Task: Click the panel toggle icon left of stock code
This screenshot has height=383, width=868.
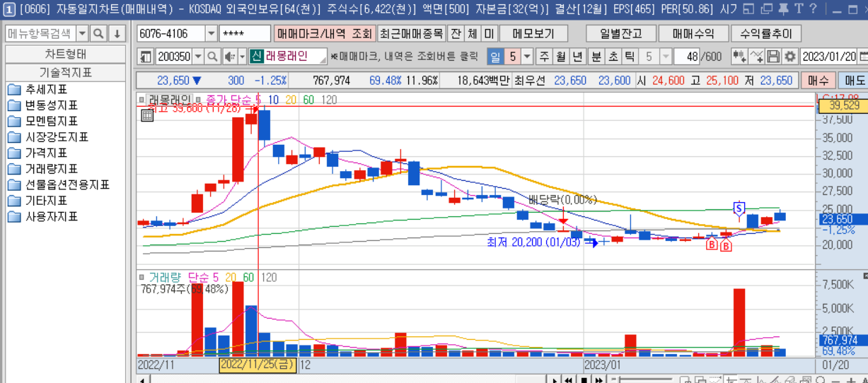Action: [146, 57]
